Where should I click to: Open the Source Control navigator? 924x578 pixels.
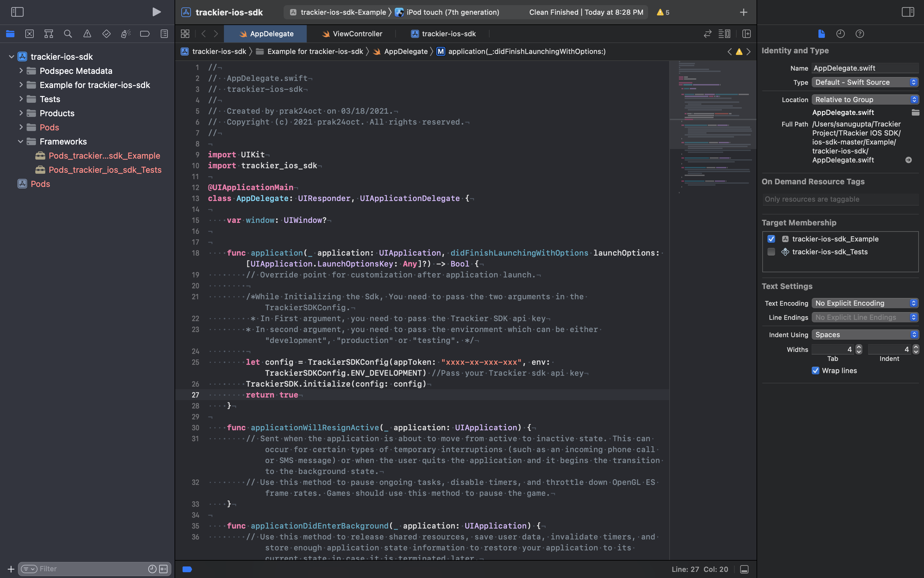[x=30, y=34]
